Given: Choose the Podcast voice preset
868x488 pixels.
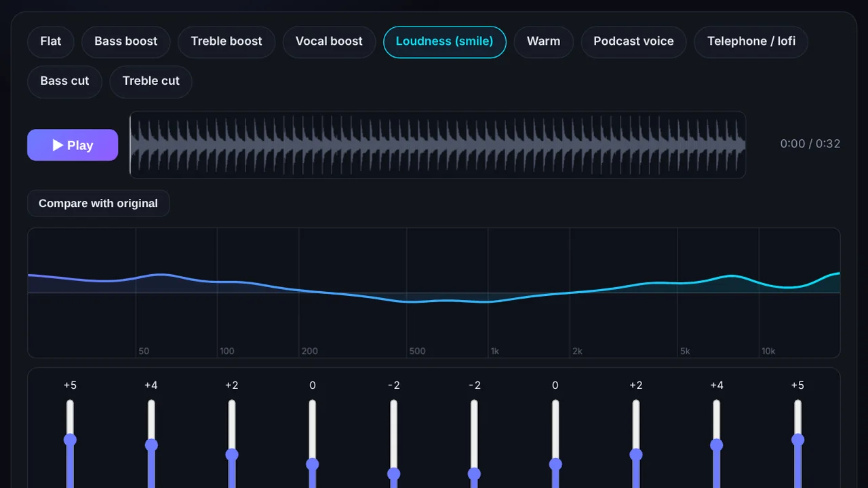Looking at the screenshot, I should point(633,41).
